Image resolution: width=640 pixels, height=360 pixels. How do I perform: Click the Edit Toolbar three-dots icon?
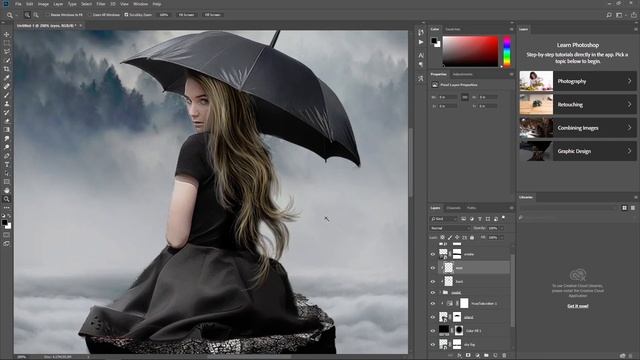click(x=7, y=207)
